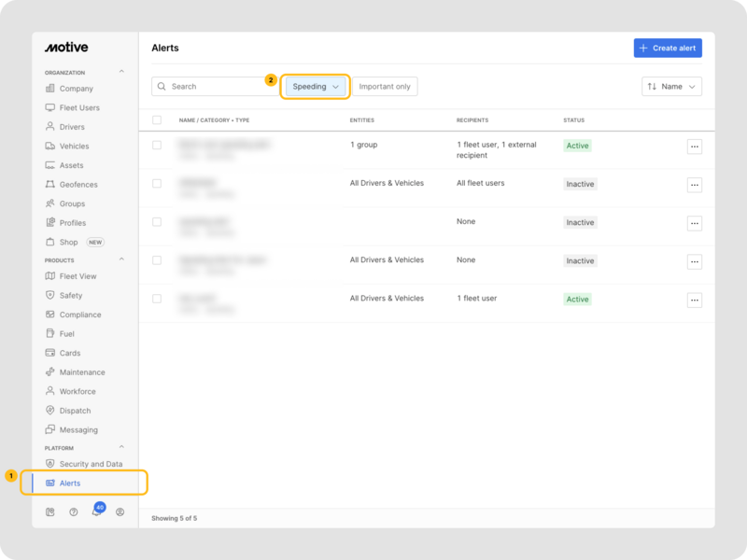Open Security and Data menu item
The image size is (747, 560).
pyautogui.click(x=90, y=464)
